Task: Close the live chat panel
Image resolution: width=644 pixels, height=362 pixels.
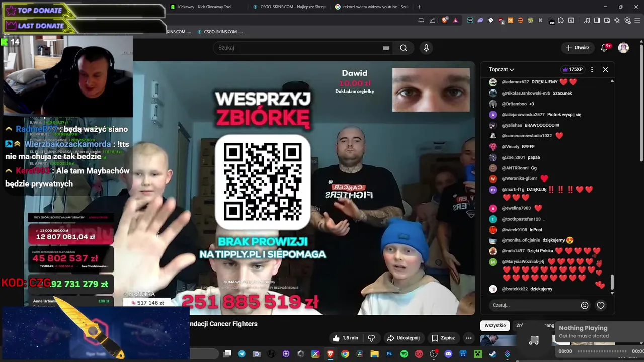Action: pyautogui.click(x=605, y=69)
